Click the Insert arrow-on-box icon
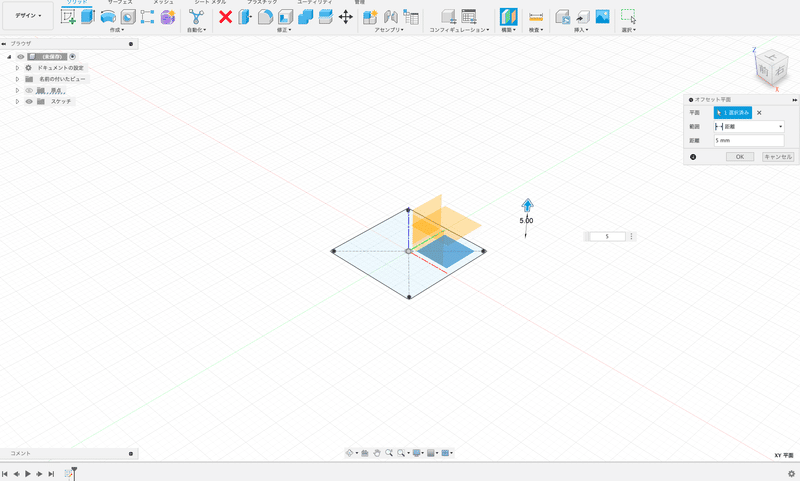800x481 pixels. tap(583, 17)
